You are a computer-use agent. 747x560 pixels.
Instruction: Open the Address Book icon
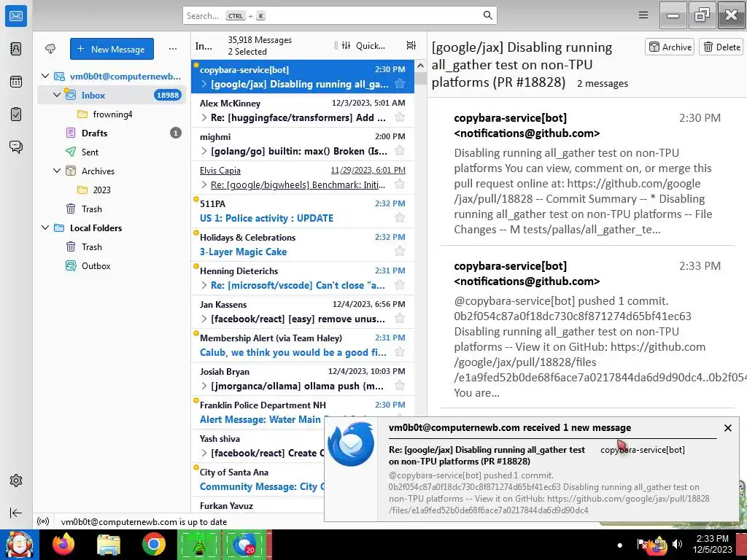[x=16, y=49]
